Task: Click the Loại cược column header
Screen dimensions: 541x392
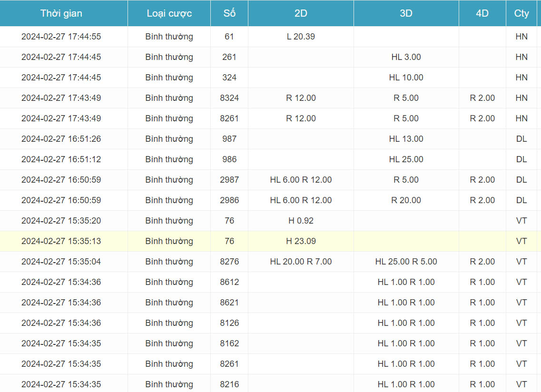Action: click(x=169, y=13)
